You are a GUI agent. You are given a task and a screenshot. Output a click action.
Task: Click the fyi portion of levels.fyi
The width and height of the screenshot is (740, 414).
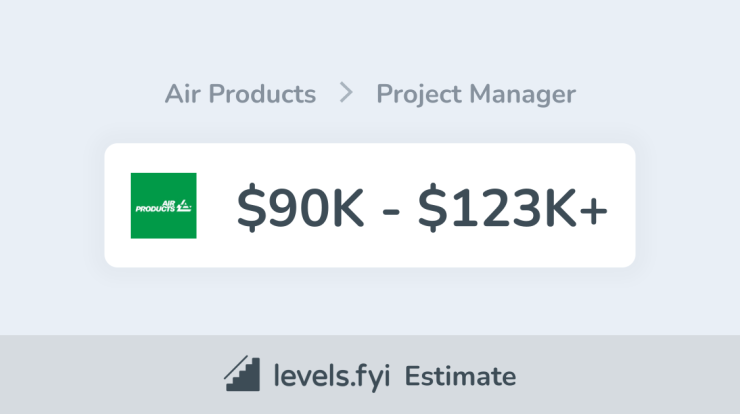tap(371, 376)
